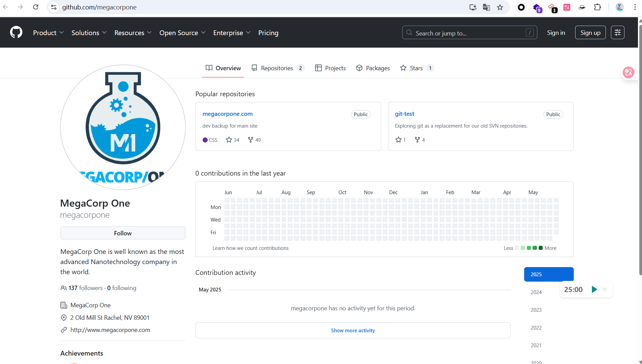Select year 2025 in contribution activity
The width and height of the screenshot is (642, 364).
pos(549,274)
